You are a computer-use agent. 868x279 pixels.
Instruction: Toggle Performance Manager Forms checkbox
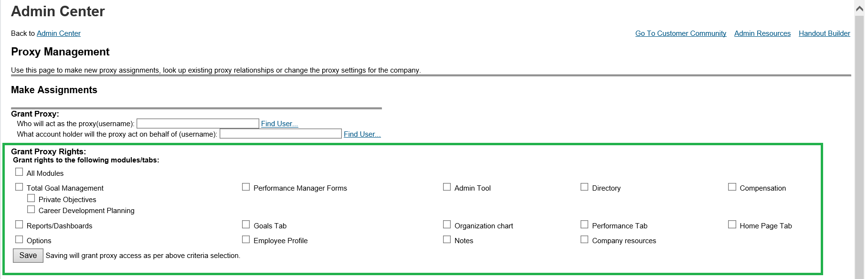pyautogui.click(x=246, y=187)
